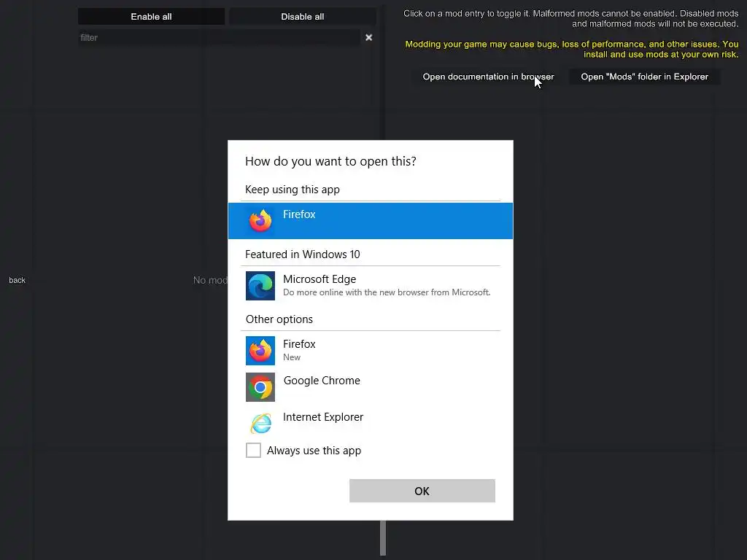Choose the Internet Explorer icon

point(260,424)
